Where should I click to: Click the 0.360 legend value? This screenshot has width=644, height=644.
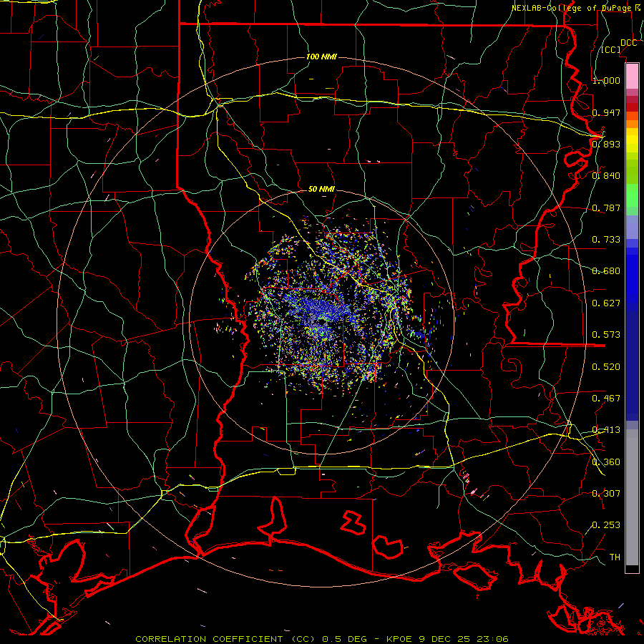click(x=606, y=462)
